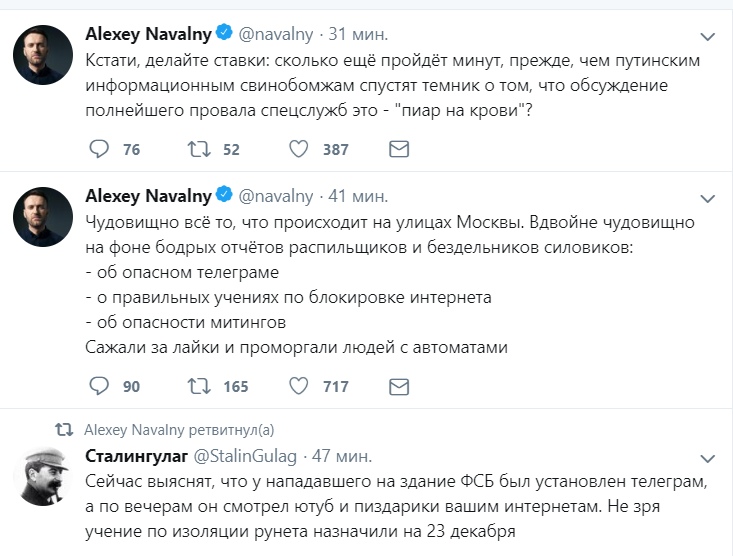Like the tweet with 387 likes
Screen dimensions: 733x556
[x=298, y=149]
